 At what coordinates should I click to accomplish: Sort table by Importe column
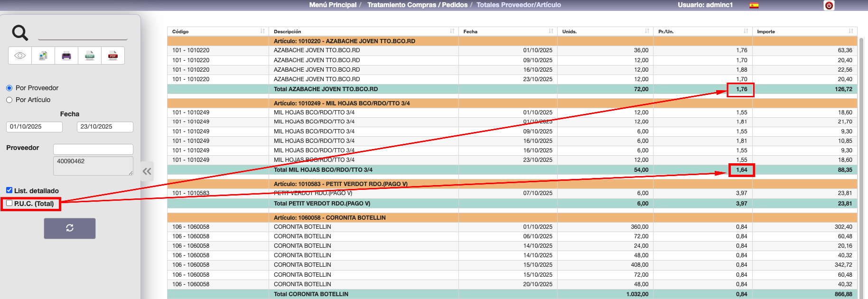click(850, 31)
